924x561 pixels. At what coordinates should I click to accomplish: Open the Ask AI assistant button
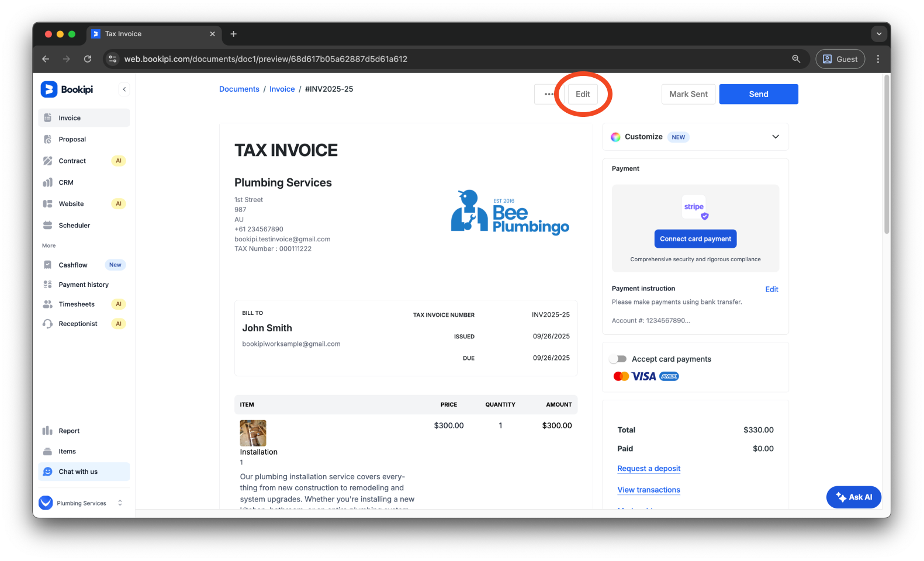(854, 497)
